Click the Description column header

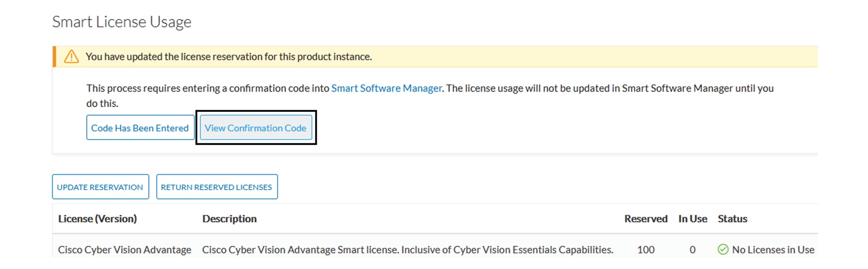[229, 219]
